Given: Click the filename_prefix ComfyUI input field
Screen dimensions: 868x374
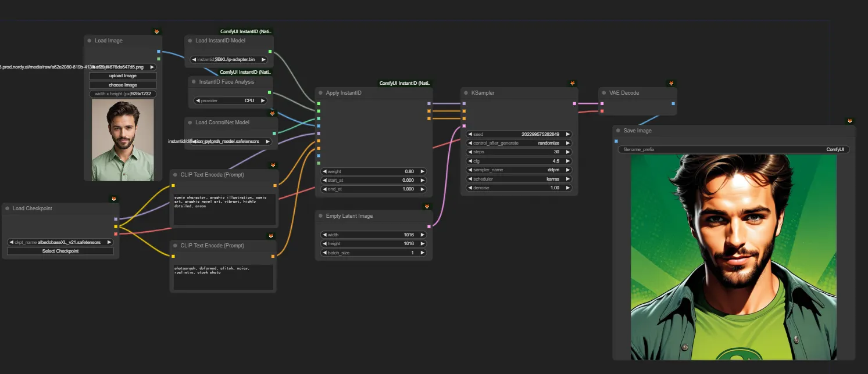Looking at the screenshot, I should pos(734,149).
